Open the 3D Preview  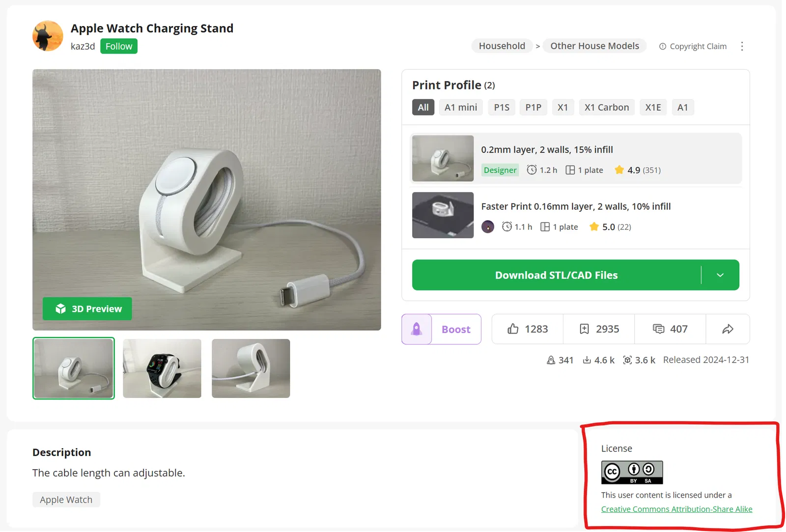tap(87, 309)
